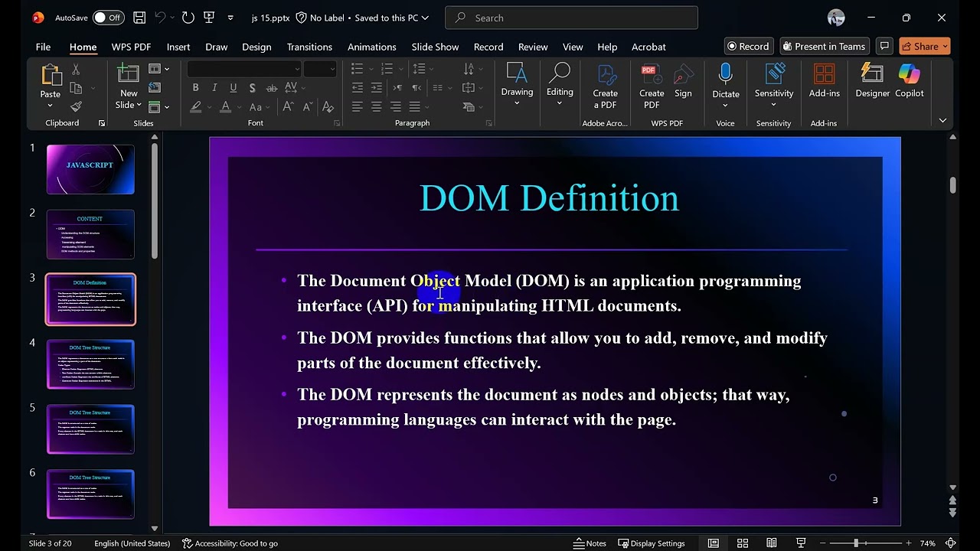Click the Copy icon in Clipboard group

(76, 88)
